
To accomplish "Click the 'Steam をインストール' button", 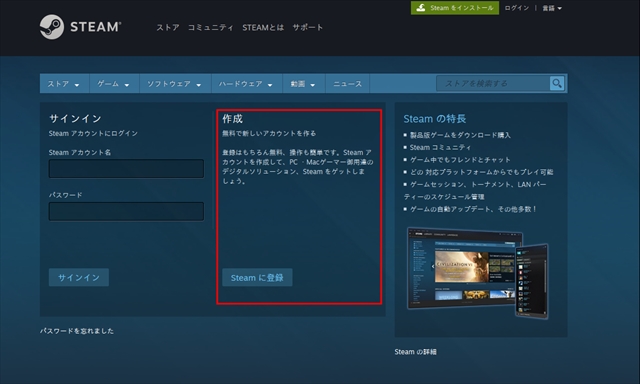I will click(455, 8).
